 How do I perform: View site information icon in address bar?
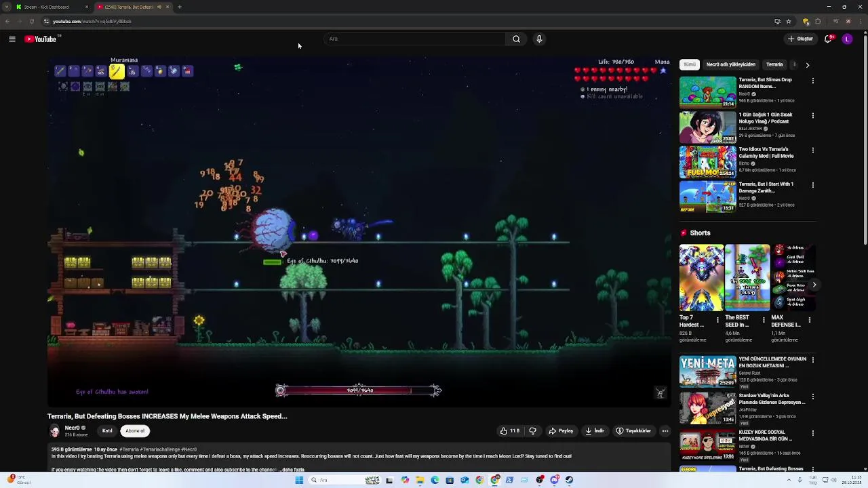click(46, 21)
